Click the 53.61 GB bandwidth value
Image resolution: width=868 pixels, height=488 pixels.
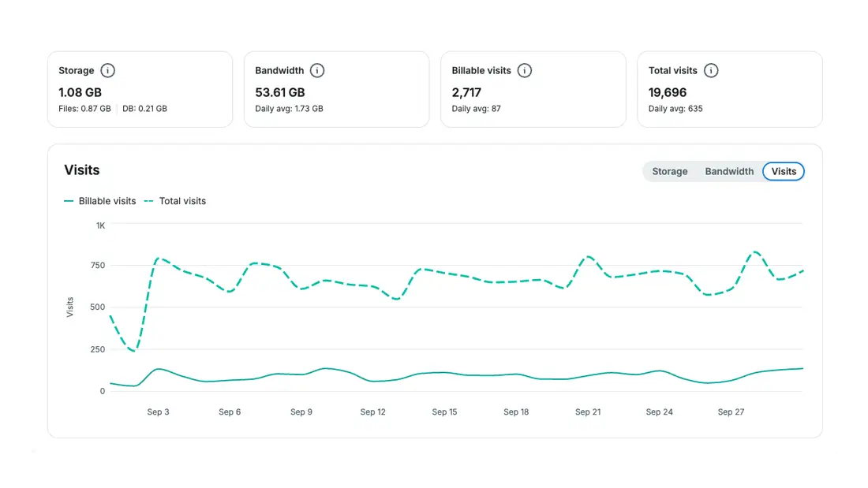280,92
